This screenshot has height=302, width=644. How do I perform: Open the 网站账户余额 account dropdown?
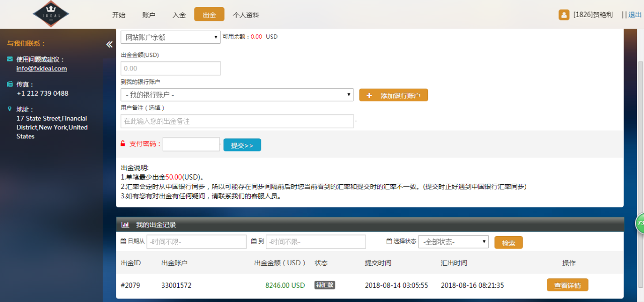pyautogui.click(x=170, y=37)
